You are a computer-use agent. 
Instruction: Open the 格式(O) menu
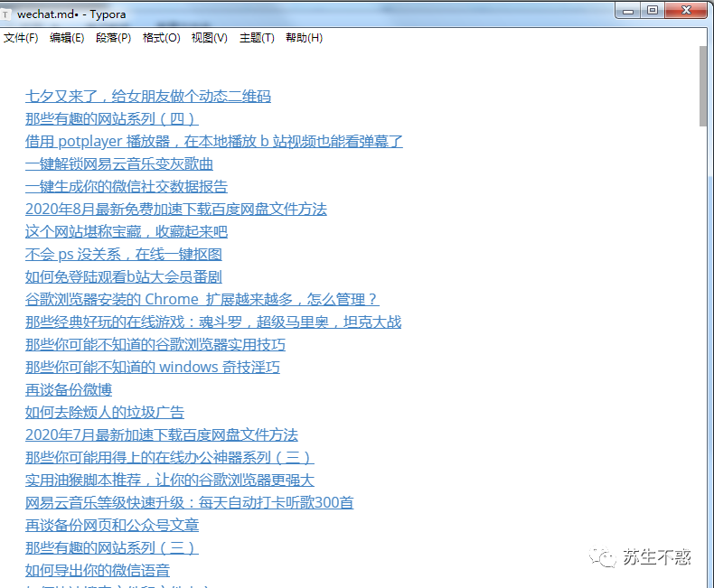pyautogui.click(x=161, y=38)
